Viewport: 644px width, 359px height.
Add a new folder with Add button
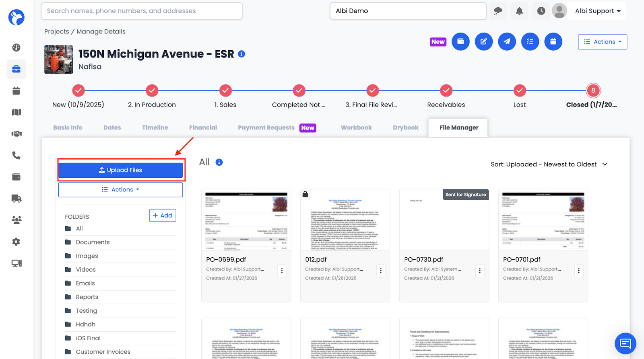pos(162,215)
